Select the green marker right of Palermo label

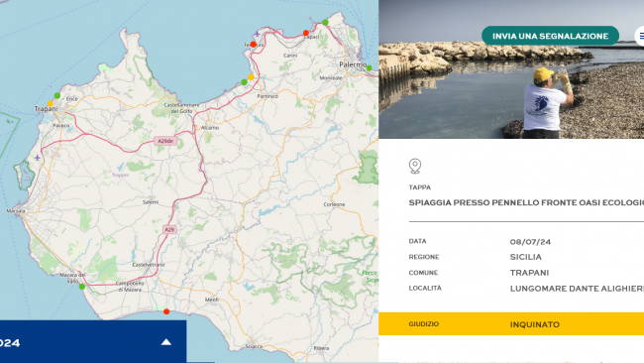pyautogui.click(x=369, y=68)
